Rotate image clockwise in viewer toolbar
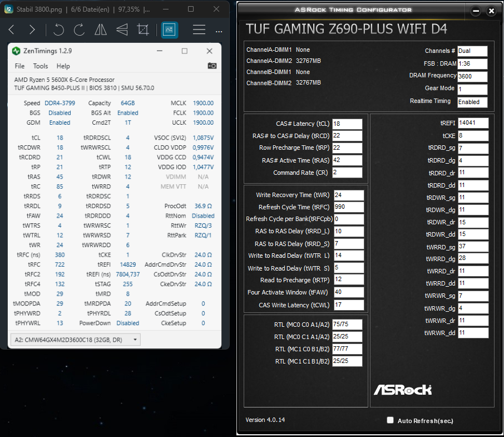The width and height of the screenshot is (504, 437). click(x=79, y=30)
